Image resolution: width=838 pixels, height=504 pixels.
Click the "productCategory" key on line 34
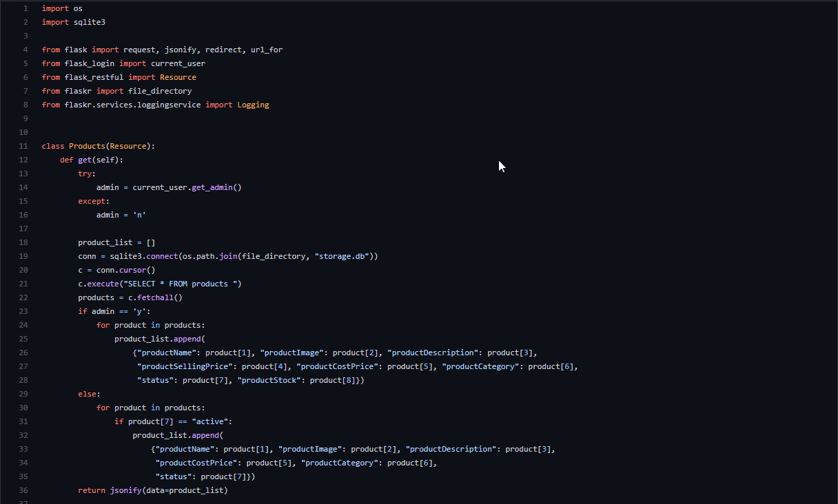coord(340,463)
